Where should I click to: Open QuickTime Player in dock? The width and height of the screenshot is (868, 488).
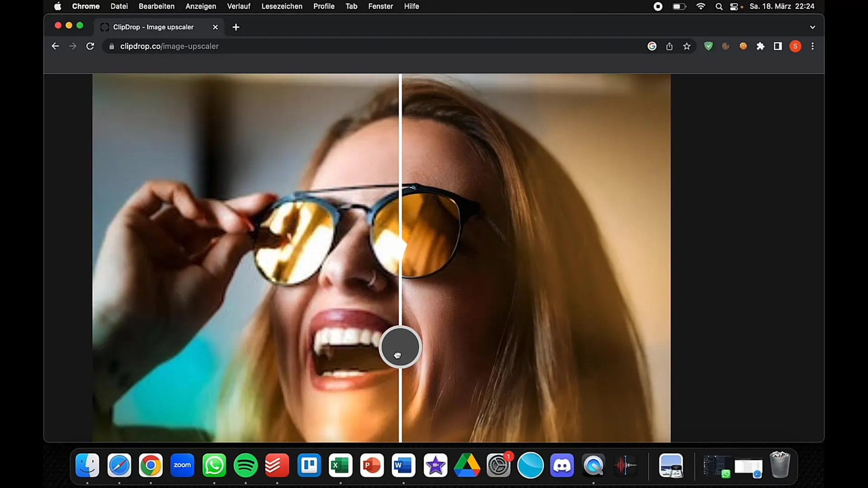[x=594, y=465]
